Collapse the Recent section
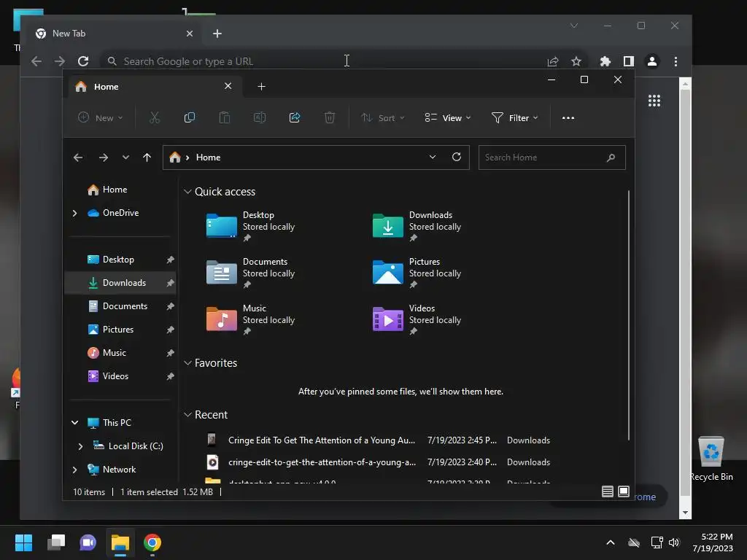Image resolution: width=747 pixels, height=560 pixels. 187,415
